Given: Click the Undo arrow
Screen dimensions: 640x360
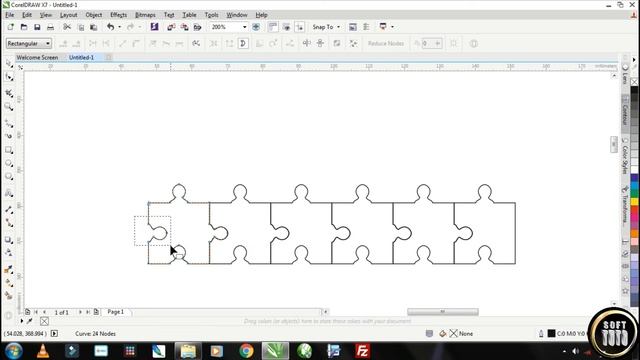Looking at the screenshot, I should (x=110, y=27).
